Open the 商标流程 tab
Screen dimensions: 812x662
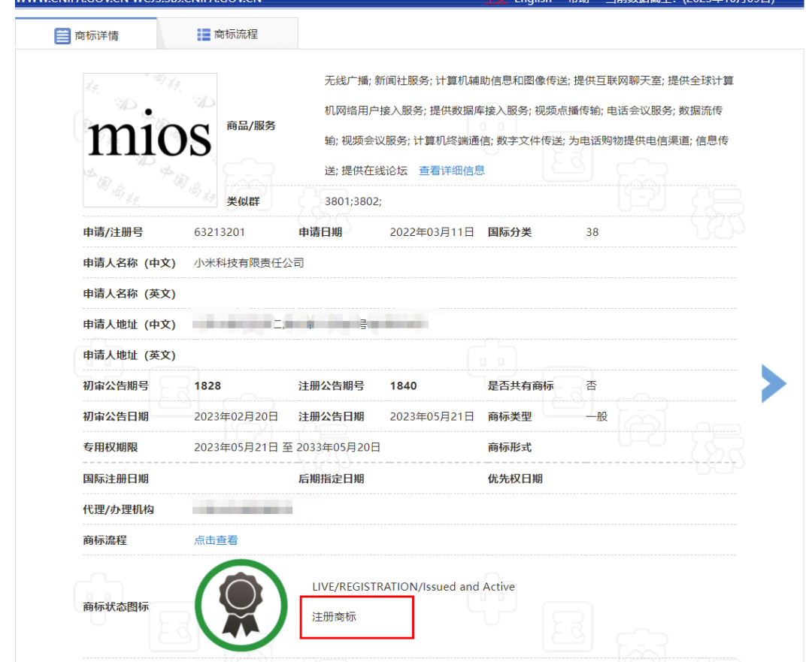coord(227,34)
